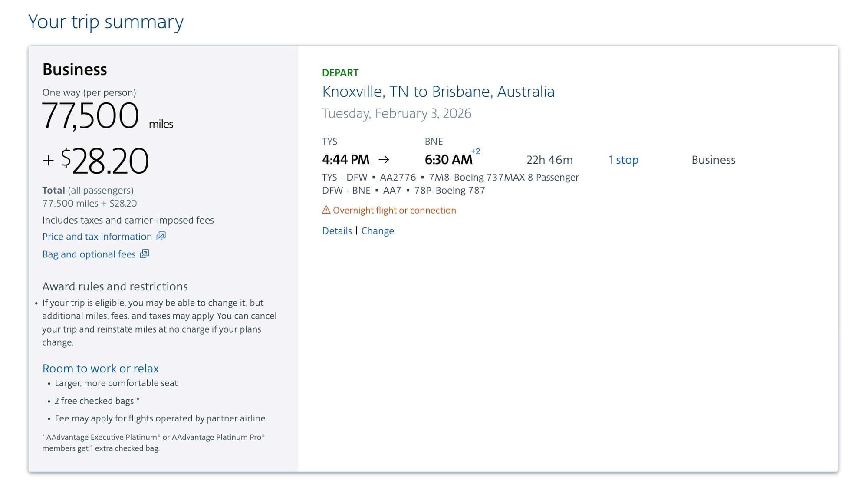Click Change to modify the flight
Image resolution: width=868 pixels, height=484 pixels.
click(377, 230)
